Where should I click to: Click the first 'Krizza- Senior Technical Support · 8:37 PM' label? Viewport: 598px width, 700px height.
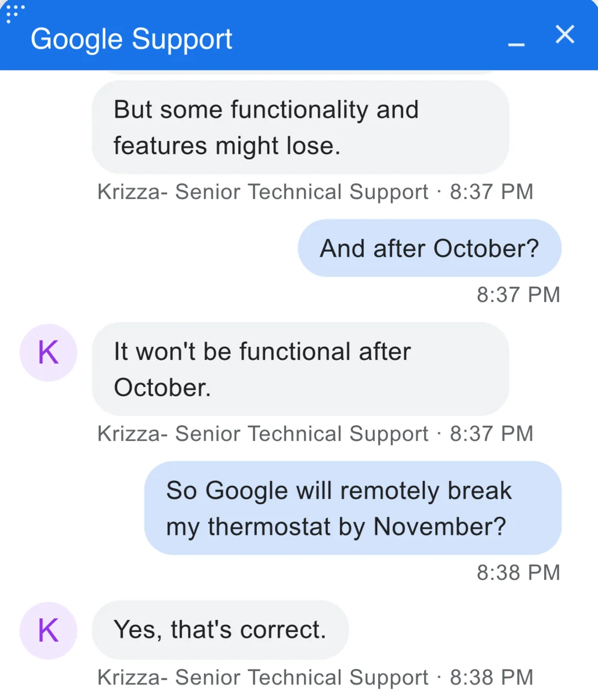[315, 192]
